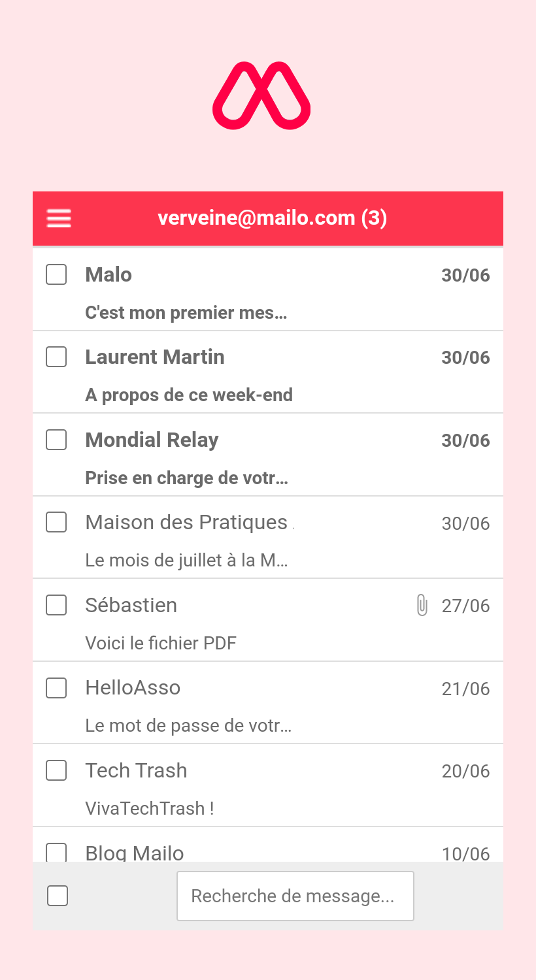Viewport: 536px width, 980px height.
Task: Open the HelloAsso password email
Action: [x=268, y=702]
